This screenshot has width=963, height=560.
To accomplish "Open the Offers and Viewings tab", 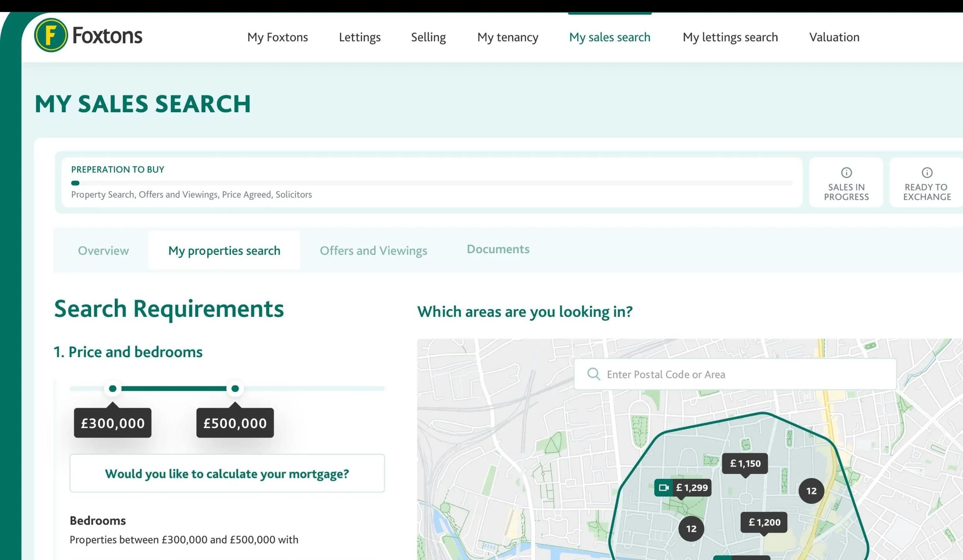I will click(x=373, y=251).
